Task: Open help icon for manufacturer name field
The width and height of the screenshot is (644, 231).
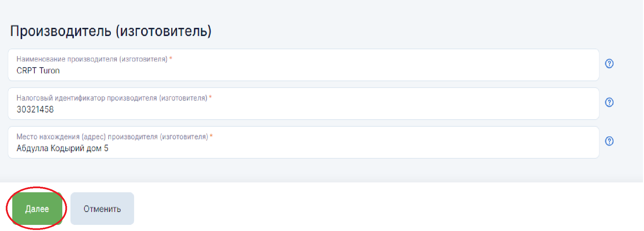Action: click(x=609, y=64)
